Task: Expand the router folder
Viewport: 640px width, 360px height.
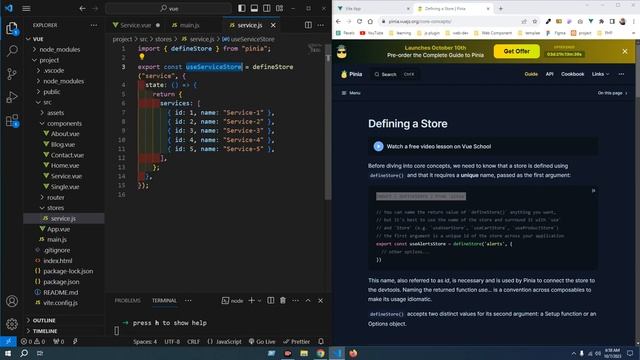Action: [56, 198]
